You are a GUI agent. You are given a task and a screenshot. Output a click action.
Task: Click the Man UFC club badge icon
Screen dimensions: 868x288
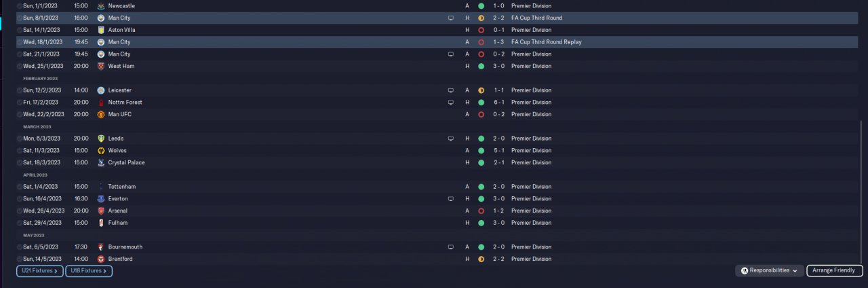point(100,114)
